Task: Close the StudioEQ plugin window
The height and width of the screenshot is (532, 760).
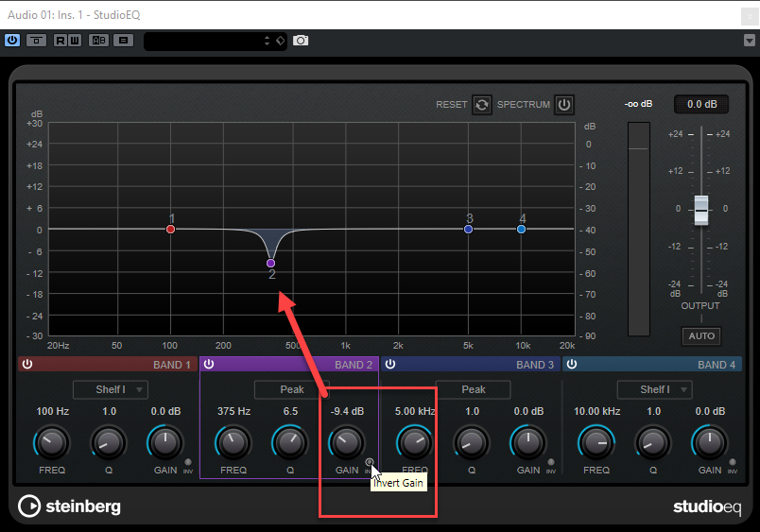Action: 750,16
